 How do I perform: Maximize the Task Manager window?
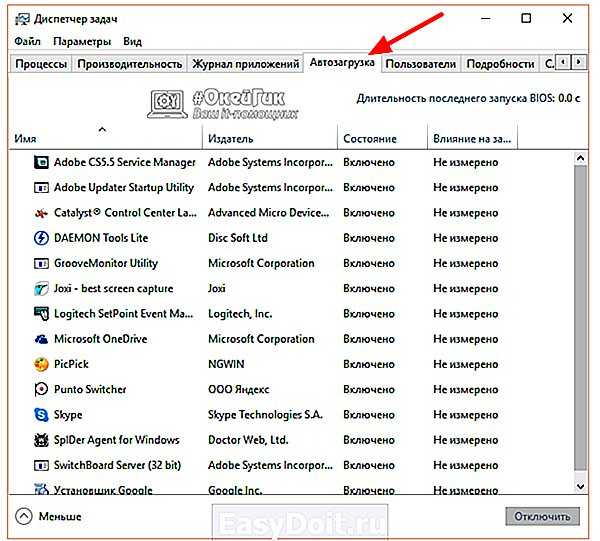point(526,18)
